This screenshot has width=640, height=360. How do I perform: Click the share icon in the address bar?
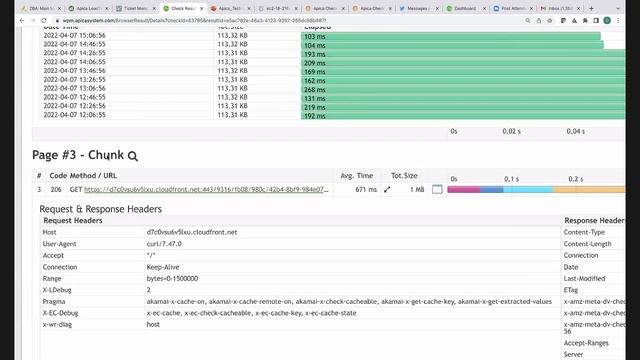pos(539,20)
